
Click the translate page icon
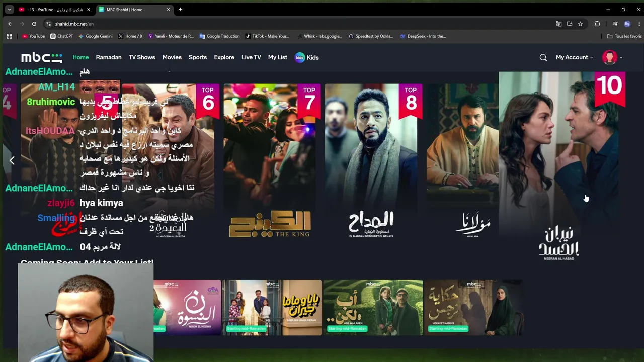tap(558, 24)
